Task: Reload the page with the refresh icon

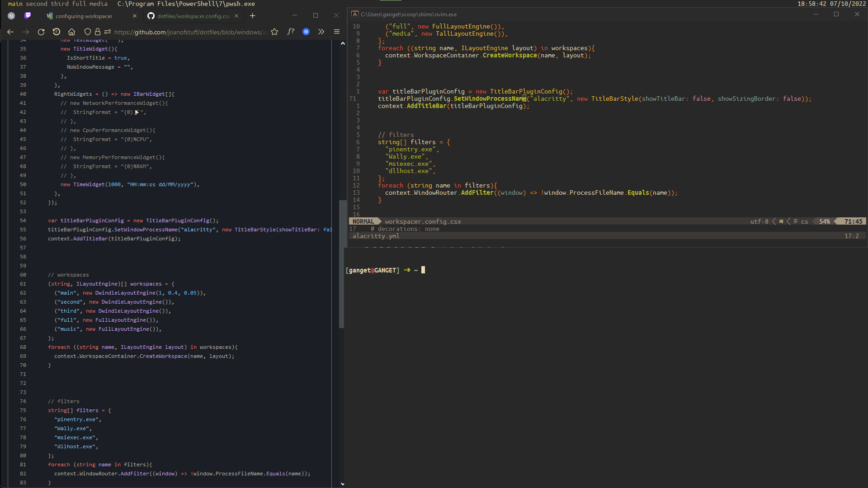Action: point(41,32)
